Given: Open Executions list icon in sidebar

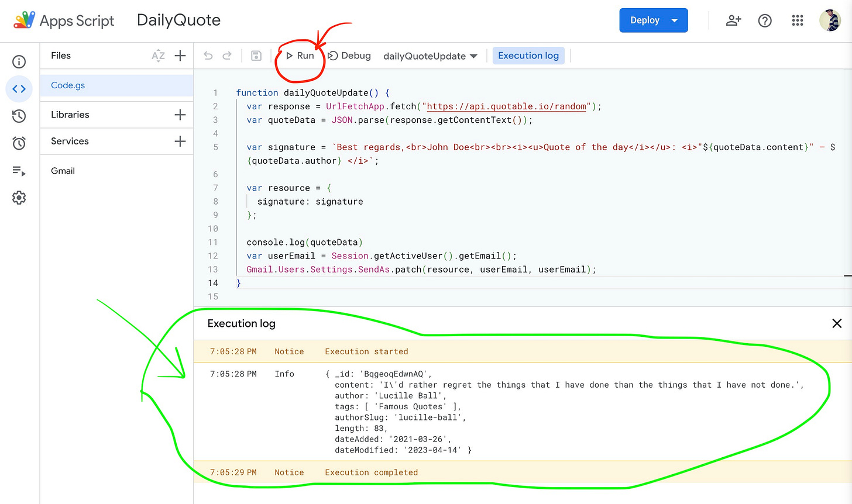Looking at the screenshot, I should click(x=19, y=171).
